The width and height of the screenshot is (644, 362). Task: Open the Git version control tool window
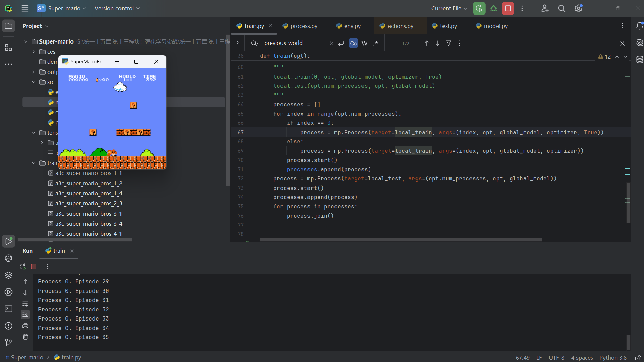(x=8, y=342)
